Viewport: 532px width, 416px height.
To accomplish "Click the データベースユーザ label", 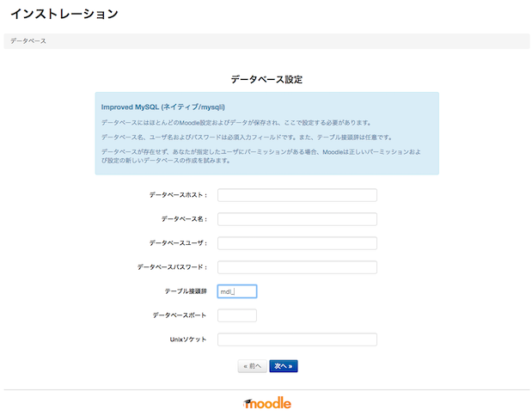I will [178, 243].
